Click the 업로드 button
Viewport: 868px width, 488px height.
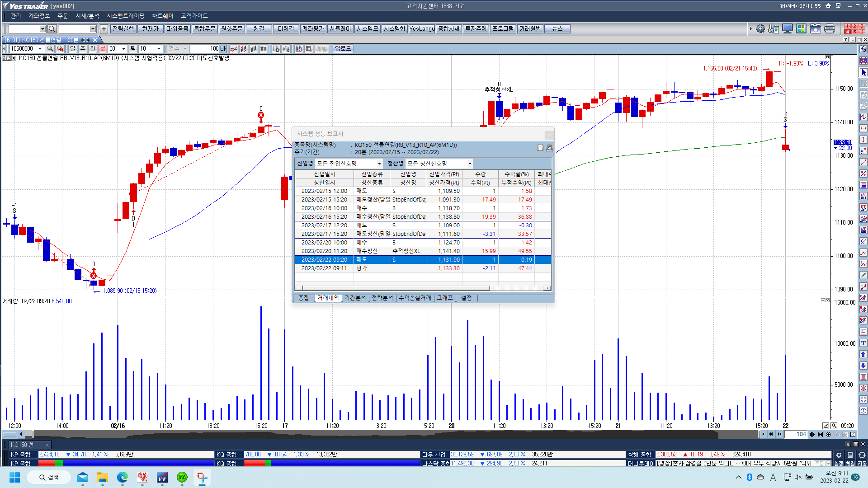pyautogui.click(x=343, y=48)
